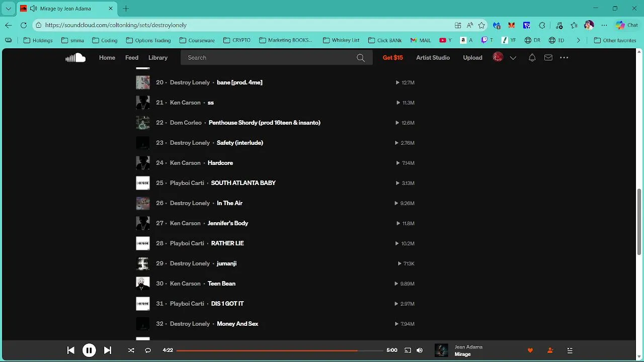The image size is (644, 362).
Task: Open the Favorites list icon
Action: click(574, 25)
